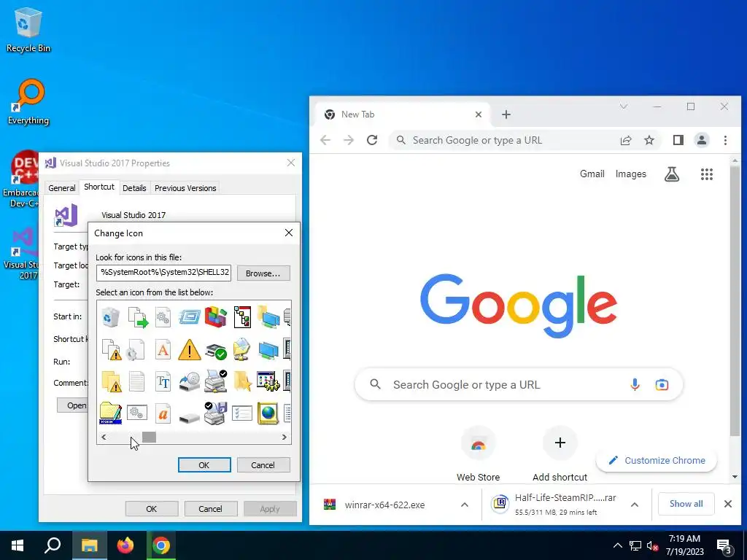Switch to the Shortcut tab

tap(99, 187)
